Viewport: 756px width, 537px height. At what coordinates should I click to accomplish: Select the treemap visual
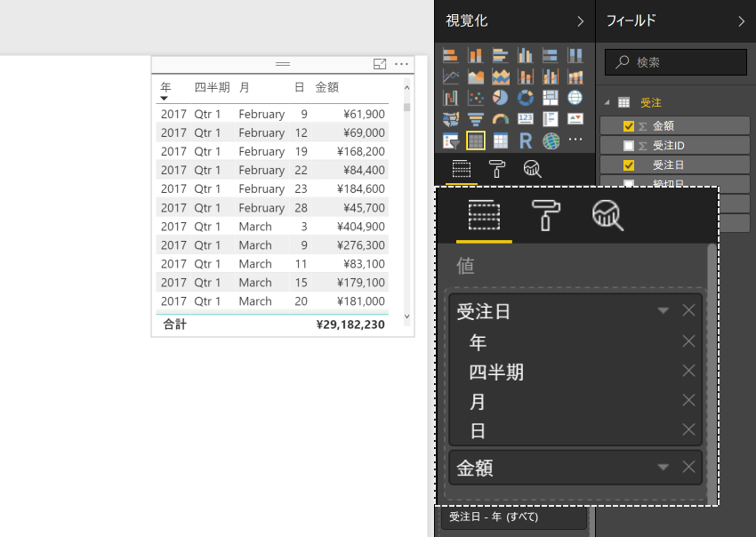click(551, 98)
